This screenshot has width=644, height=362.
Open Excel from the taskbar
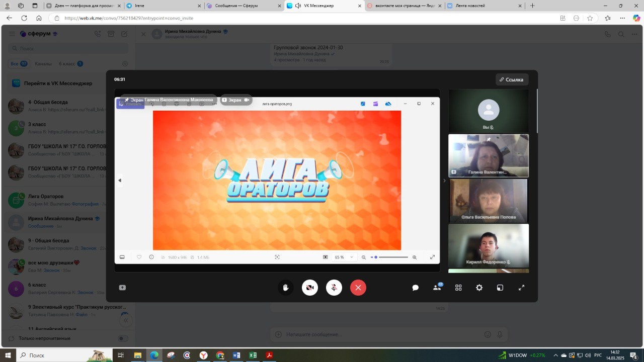click(x=253, y=355)
